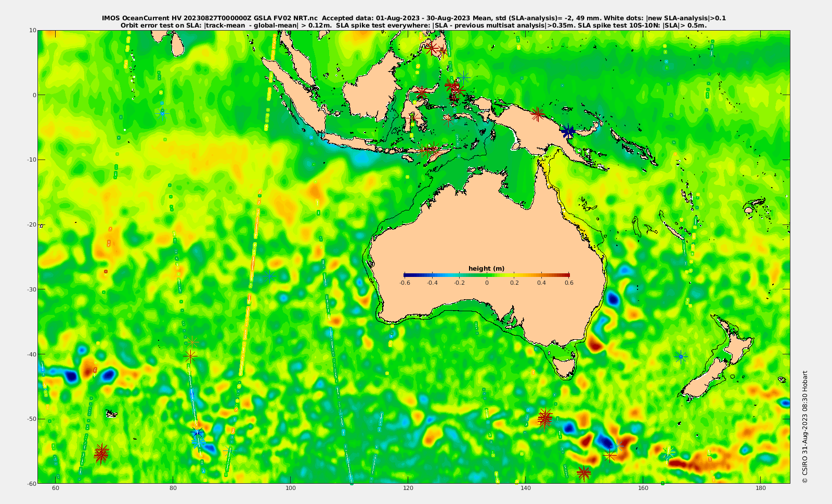Click the '-0.4' colorbar tick label
832x504 pixels.
point(432,283)
